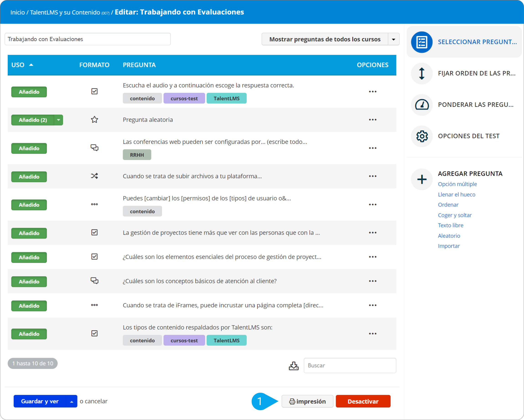Add a Texto libre question
This screenshot has width=524, height=420.
point(450,226)
